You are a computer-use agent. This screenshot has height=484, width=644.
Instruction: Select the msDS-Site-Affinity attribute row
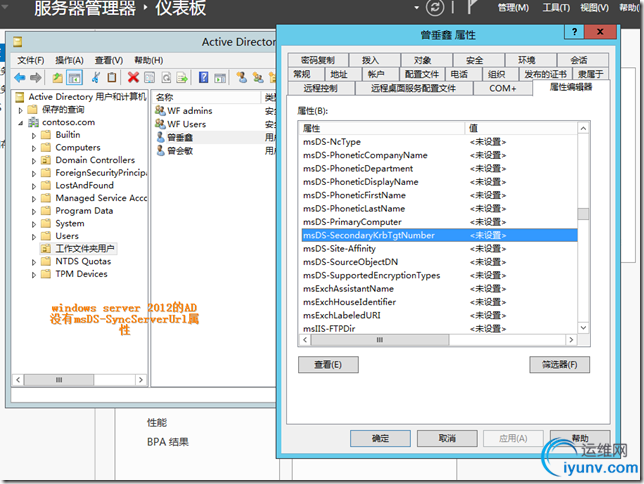coord(439,249)
